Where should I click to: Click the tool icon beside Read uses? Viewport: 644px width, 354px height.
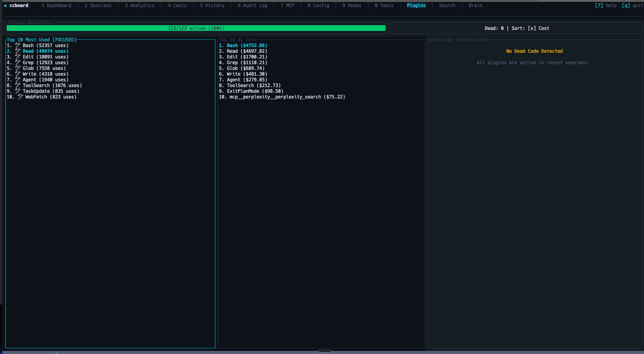click(18, 51)
